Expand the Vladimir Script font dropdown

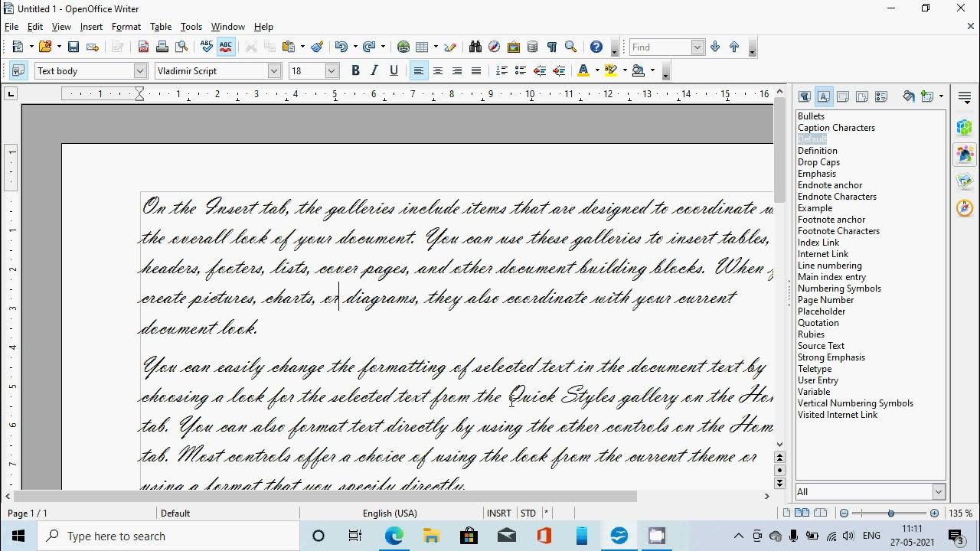pyautogui.click(x=274, y=70)
